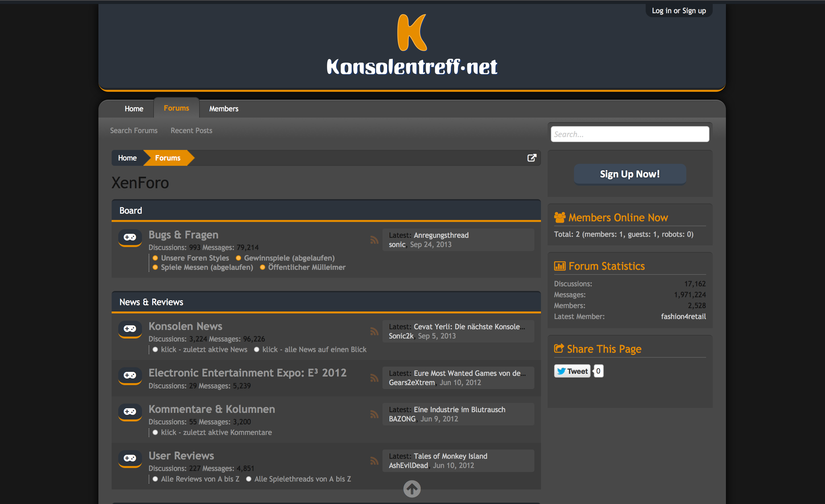The width and height of the screenshot is (825, 504).
Task: Open Electronic Entertainment Expo: E³ 2012 forum
Action: 247,373
